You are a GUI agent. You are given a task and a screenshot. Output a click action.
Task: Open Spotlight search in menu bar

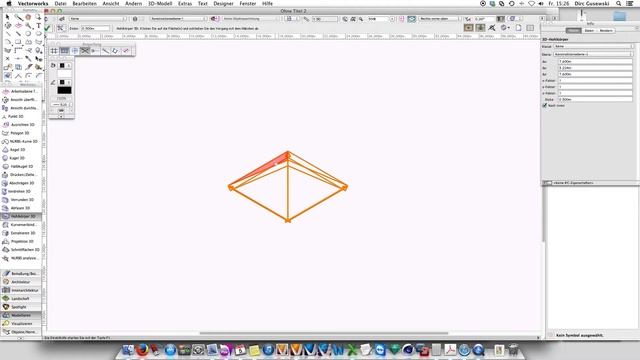[619, 3]
